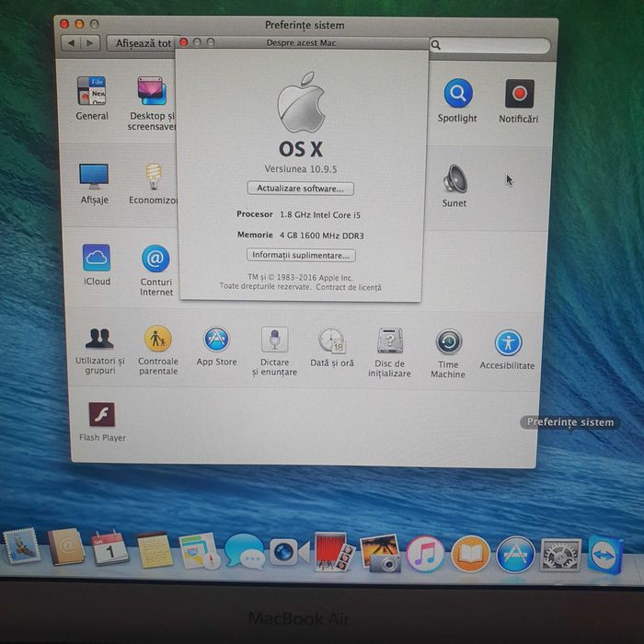The image size is (644, 644).
Task: Launch Photo Booth from the Dock
Action: point(334,552)
